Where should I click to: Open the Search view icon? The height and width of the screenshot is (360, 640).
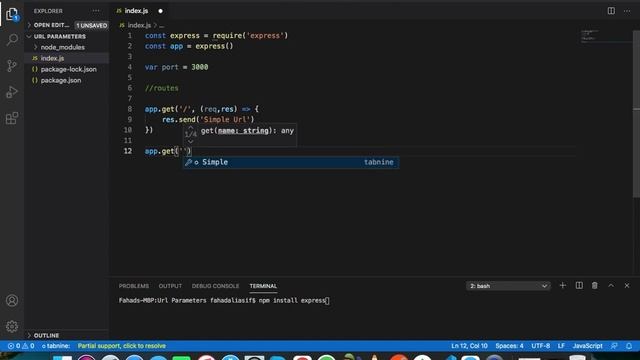[12, 40]
